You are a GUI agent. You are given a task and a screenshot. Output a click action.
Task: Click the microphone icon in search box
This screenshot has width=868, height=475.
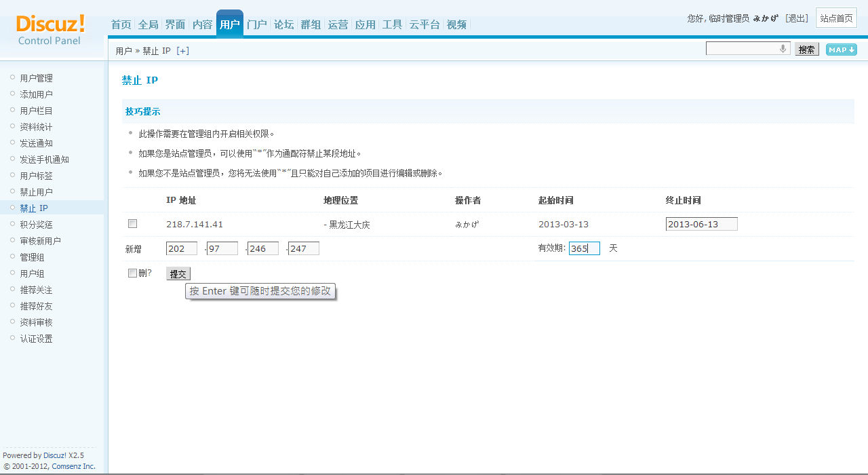tap(783, 49)
